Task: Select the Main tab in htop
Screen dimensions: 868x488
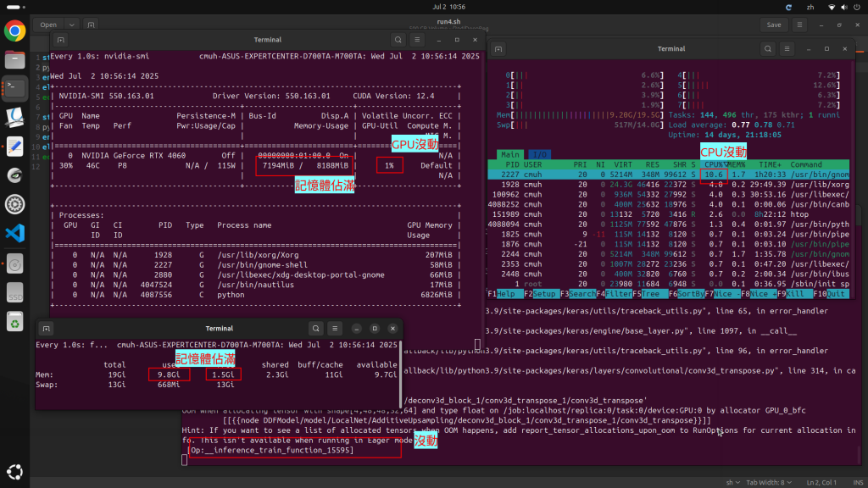Action: click(x=509, y=154)
